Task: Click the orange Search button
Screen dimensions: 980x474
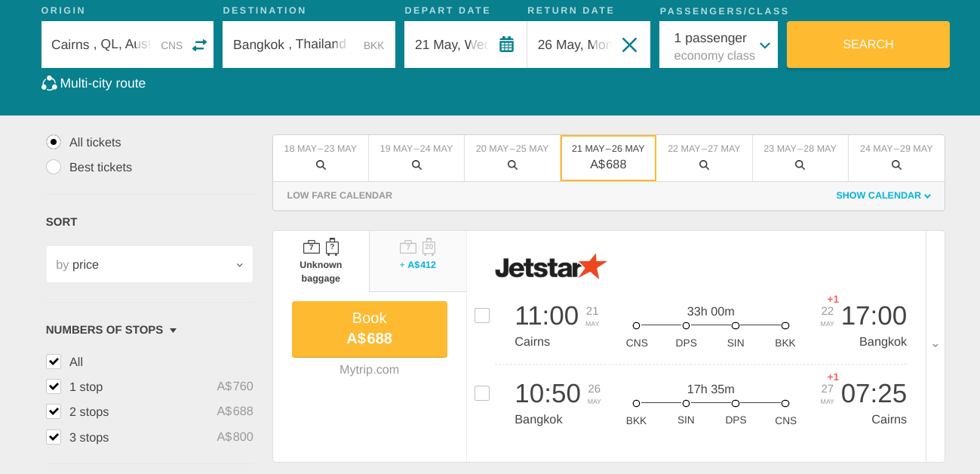Action: [868, 45]
